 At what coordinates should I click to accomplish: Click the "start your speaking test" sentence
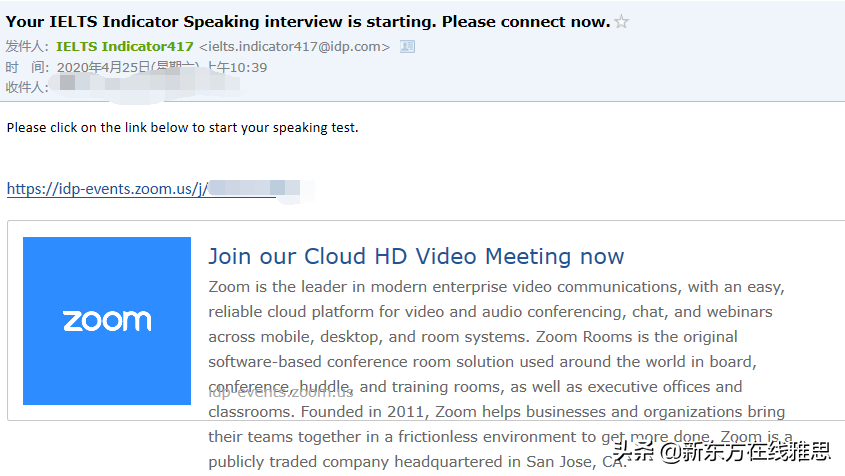coord(182,127)
